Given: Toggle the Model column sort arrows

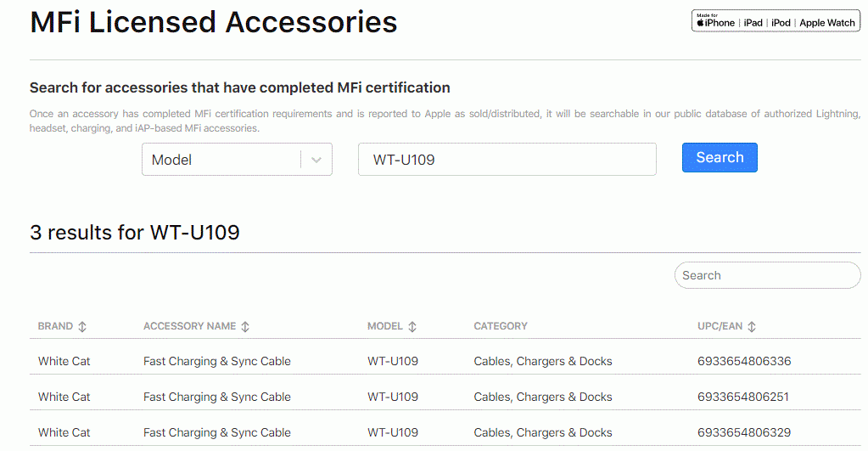Looking at the screenshot, I should tap(412, 326).
